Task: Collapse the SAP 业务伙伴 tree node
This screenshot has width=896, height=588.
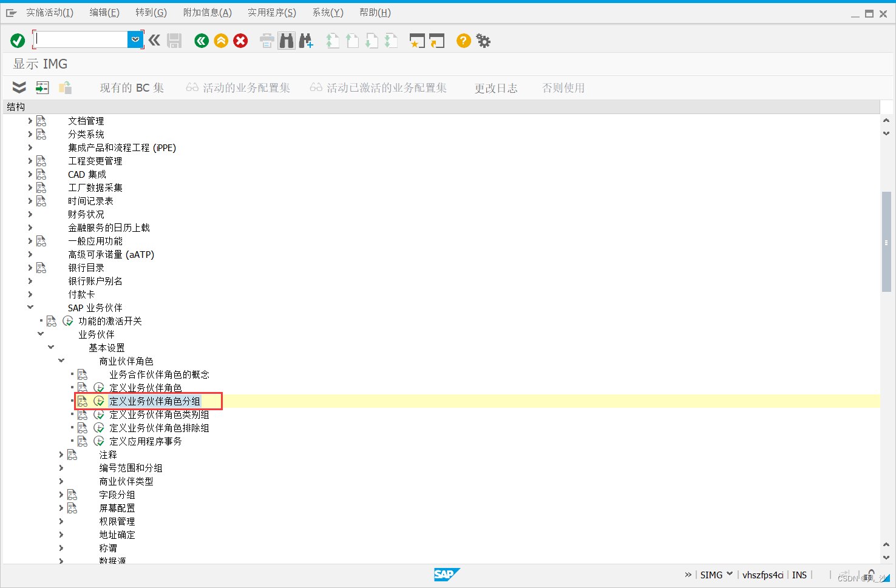Action: tap(30, 307)
